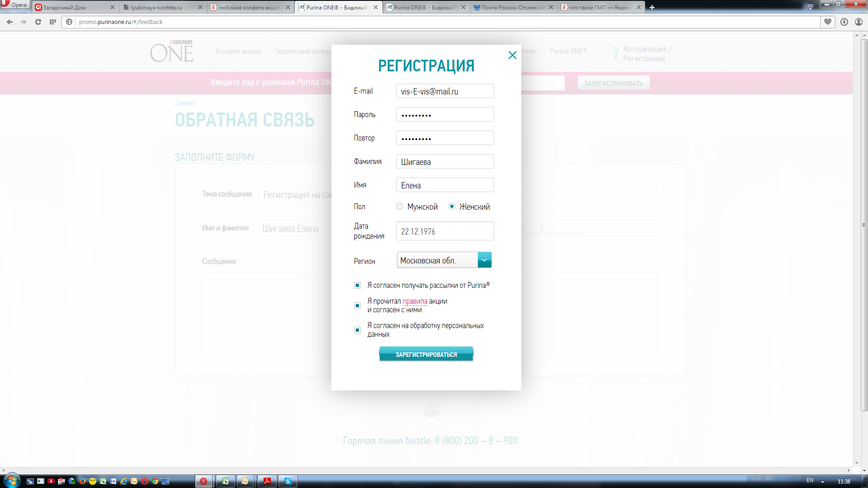Screen dimensions: 868x488
Task: Click the vertical page scrollbar
Action: click(864, 225)
